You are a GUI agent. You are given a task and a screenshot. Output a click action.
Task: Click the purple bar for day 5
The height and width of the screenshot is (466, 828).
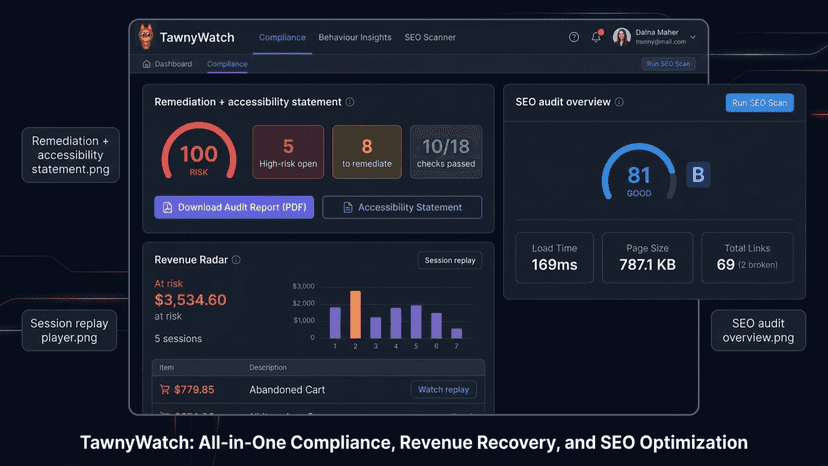pyautogui.click(x=416, y=321)
